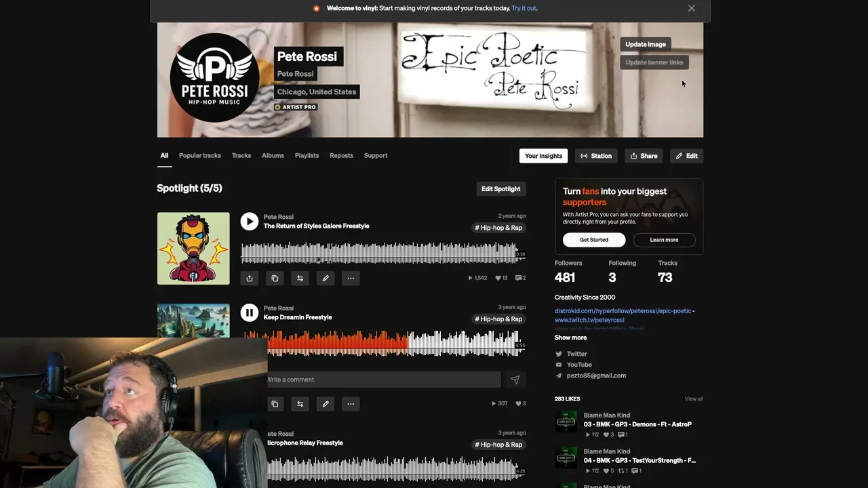The height and width of the screenshot is (488, 868).
Task: Dismiss the Welcome to vinyl banner
Action: (692, 8)
